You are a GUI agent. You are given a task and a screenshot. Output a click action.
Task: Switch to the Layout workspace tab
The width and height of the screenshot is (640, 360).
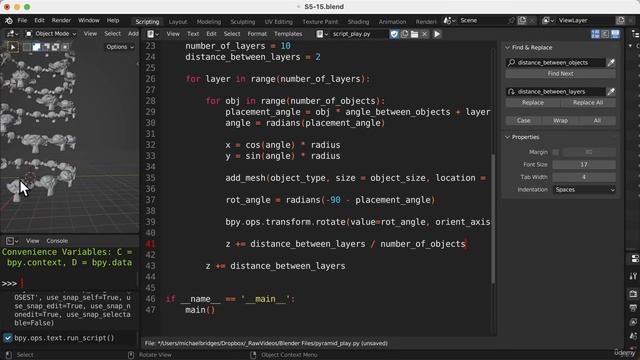[178, 22]
